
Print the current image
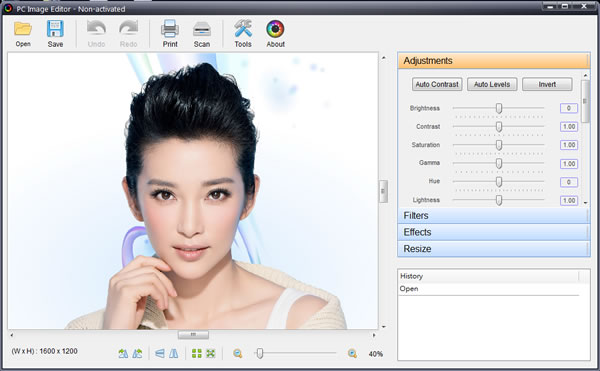coord(170,34)
